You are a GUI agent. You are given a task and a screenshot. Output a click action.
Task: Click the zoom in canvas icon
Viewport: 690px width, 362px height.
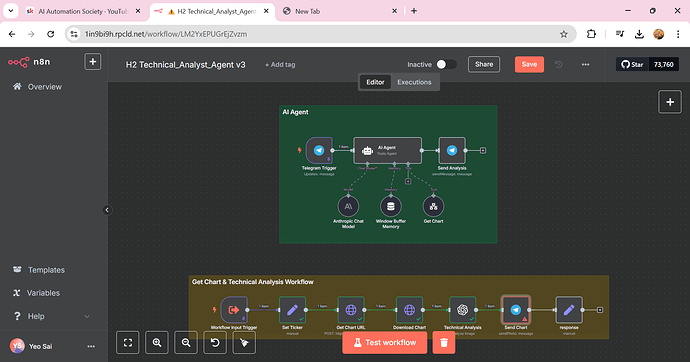(157, 343)
